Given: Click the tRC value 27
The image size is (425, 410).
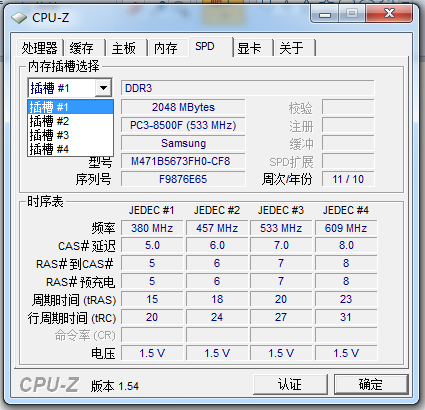Looking at the screenshot, I should (281, 317).
